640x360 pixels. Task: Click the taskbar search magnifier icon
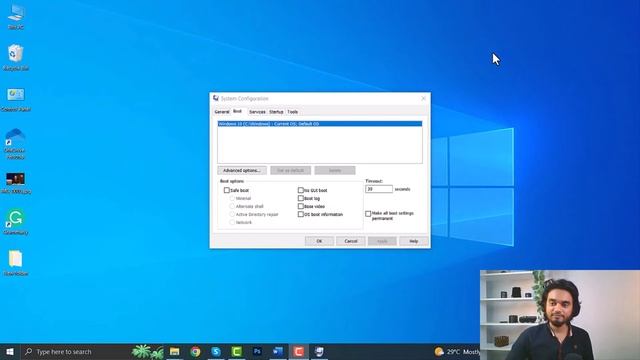coord(28,351)
